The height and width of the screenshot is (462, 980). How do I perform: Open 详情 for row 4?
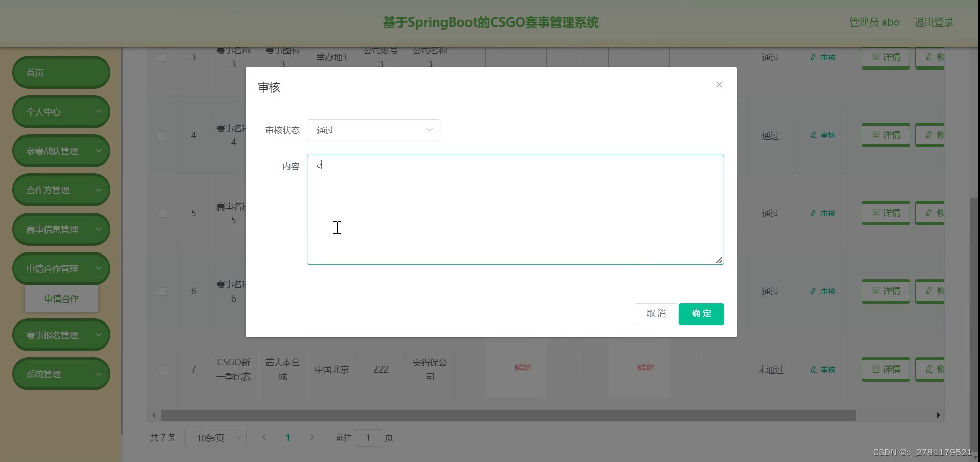[886, 135]
